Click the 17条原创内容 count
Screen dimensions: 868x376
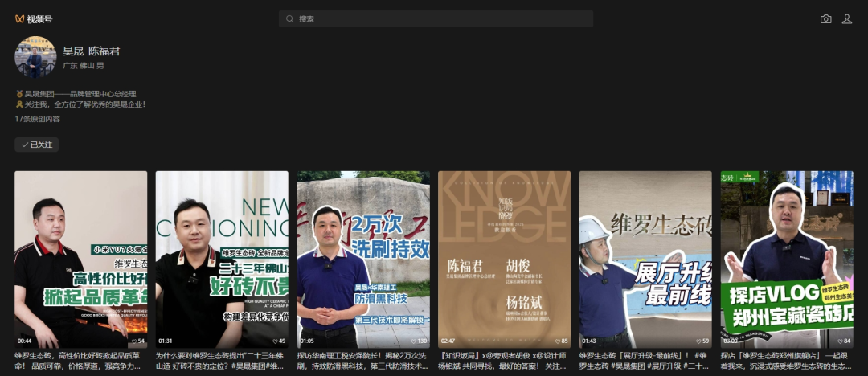point(38,118)
